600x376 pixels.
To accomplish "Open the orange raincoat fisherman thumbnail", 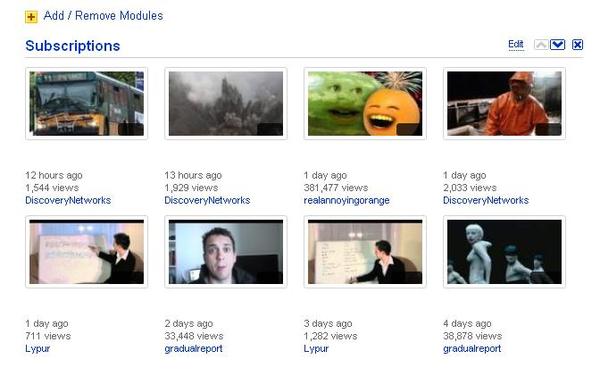I will pyautogui.click(x=504, y=104).
